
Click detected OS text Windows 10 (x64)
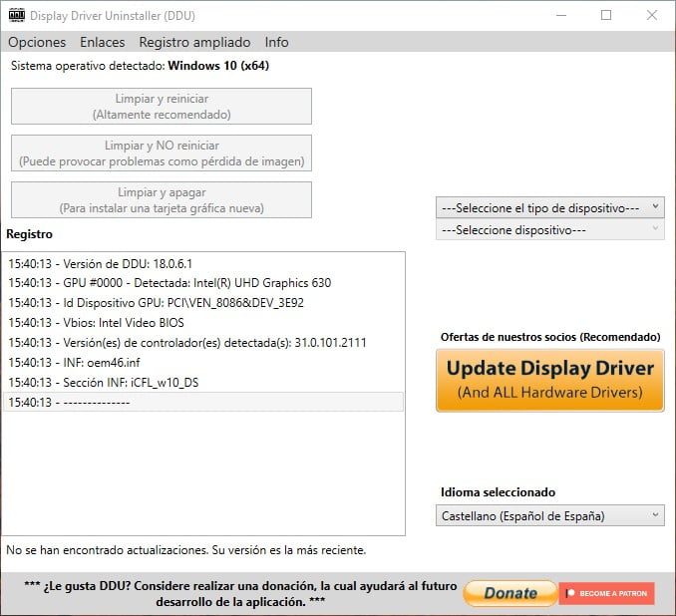(x=218, y=66)
